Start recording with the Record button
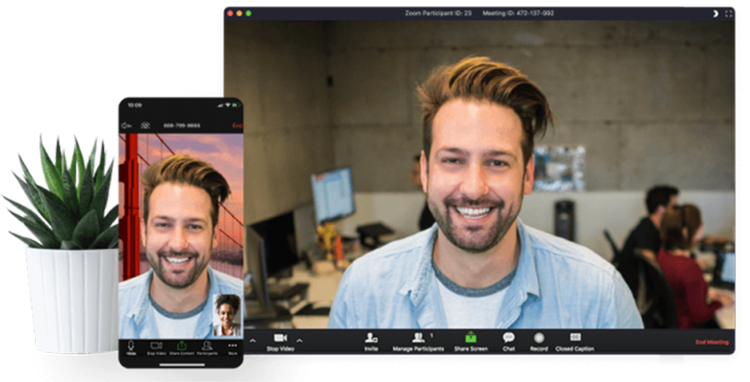This screenshot has height=382, width=750. tap(539, 342)
